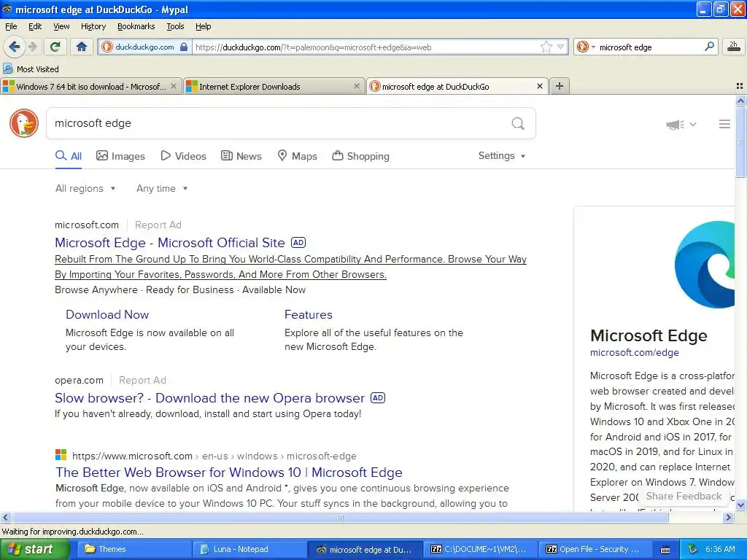The width and height of the screenshot is (747, 560).
Task: Click Report Ad next to microsoft.com
Action: tap(158, 225)
